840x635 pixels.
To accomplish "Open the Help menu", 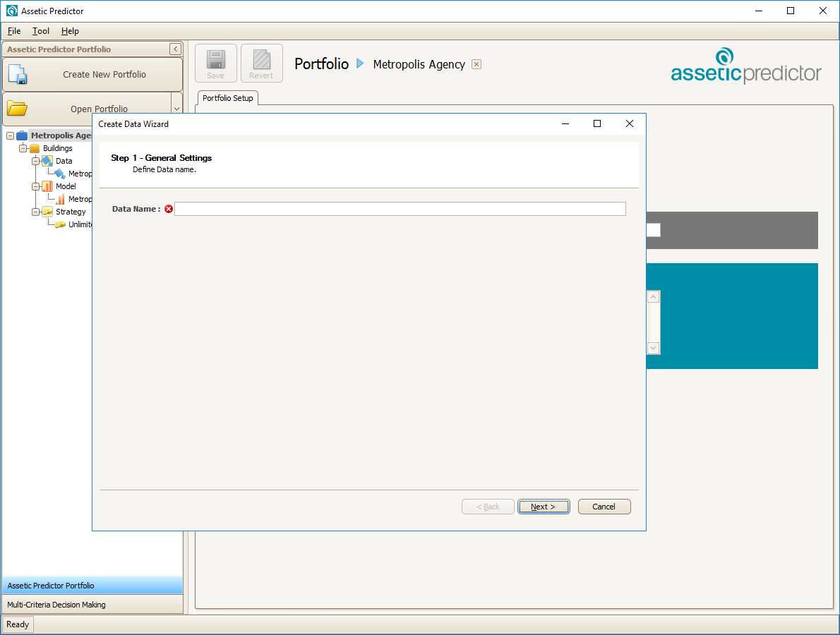I will [x=70, y=31].
